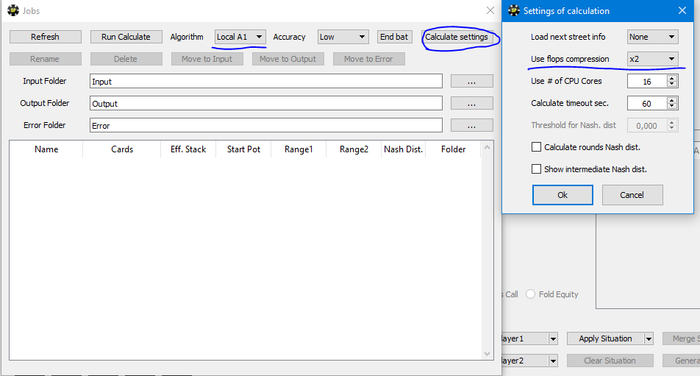Select the Fold Equity radio button

[x=530, y=294]
